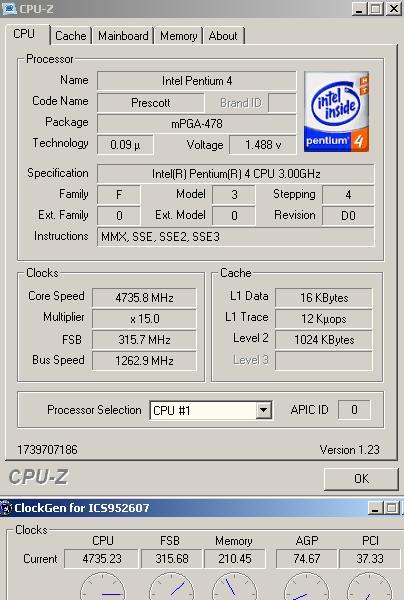Click the CPU-Z title bar app icon
The width and height of the screenshot is (404, 600).
[8, 8]
